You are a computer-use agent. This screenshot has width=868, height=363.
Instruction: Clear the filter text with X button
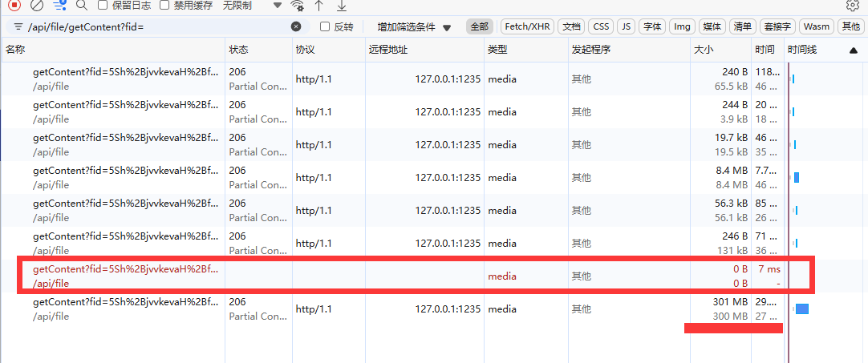[296, 26]
